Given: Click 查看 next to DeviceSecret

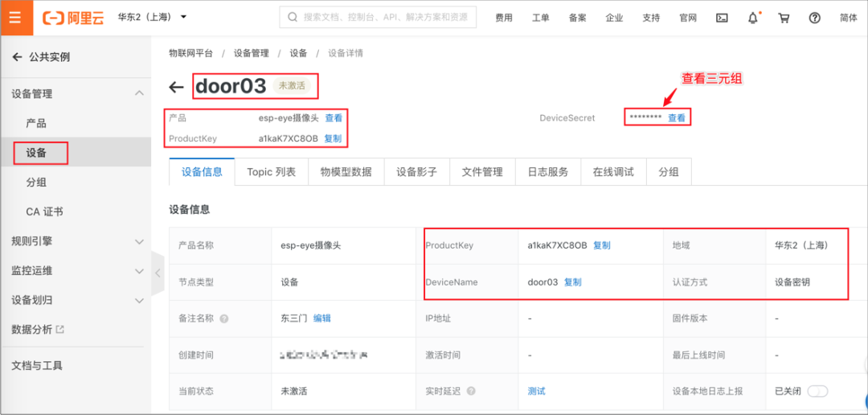Looking at the screenshot, I should click(677, 118).
